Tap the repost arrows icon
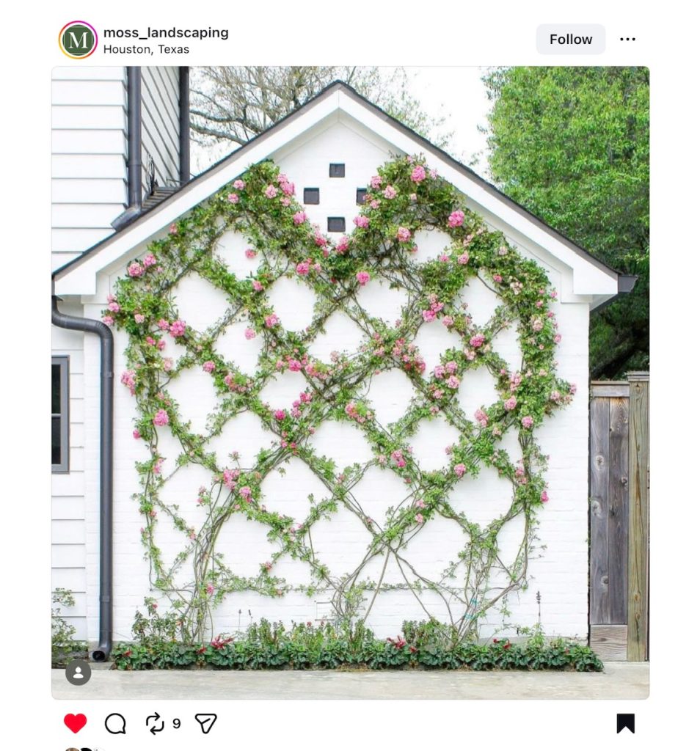Viewport: 700px width, 751px height. (155, 723)
